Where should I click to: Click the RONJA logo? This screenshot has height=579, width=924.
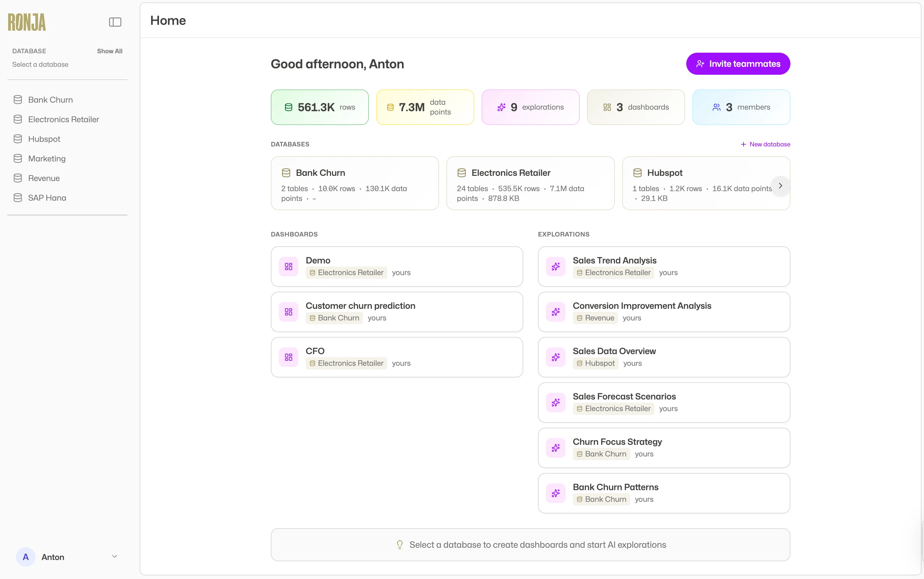(x=27, y=22)
